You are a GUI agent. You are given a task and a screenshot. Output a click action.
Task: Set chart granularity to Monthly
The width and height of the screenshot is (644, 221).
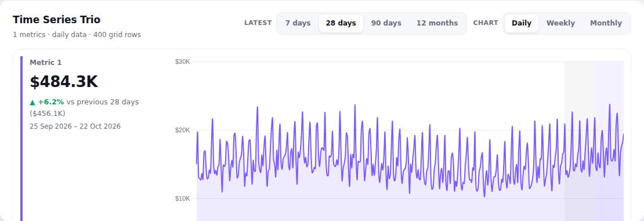coord(606,23)
